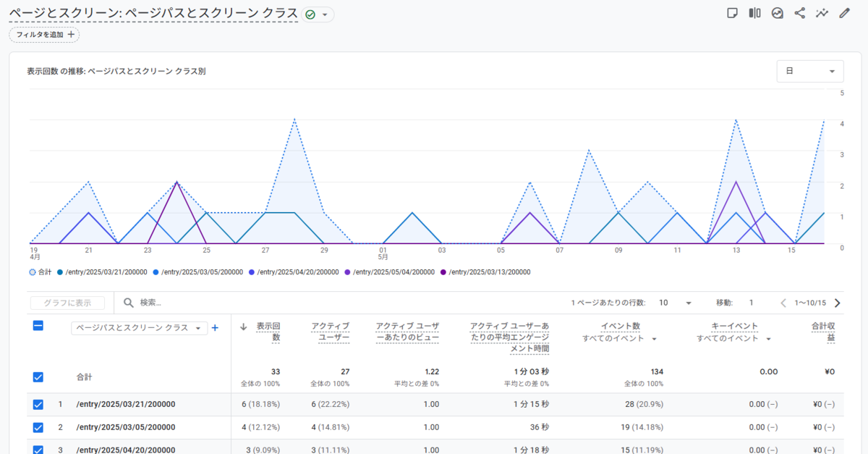Uncheck the 合計 row checkbox
This screenshot has height=454, width=868.
coord(38,377)
